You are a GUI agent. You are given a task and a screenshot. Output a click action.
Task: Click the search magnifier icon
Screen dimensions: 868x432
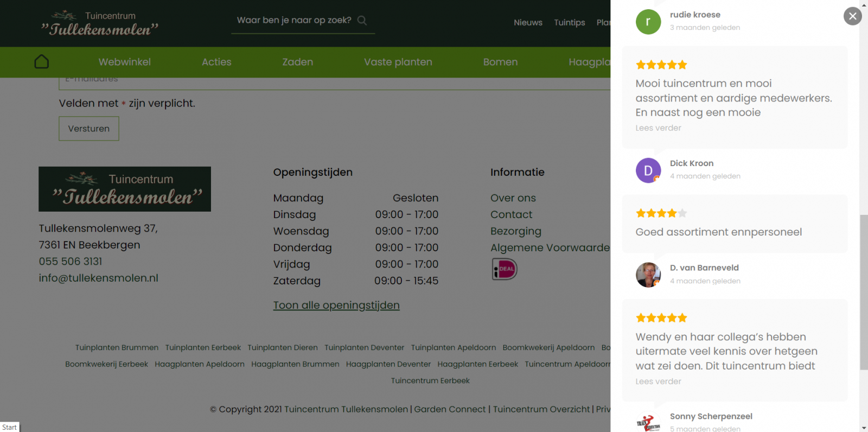click(362, 21)
